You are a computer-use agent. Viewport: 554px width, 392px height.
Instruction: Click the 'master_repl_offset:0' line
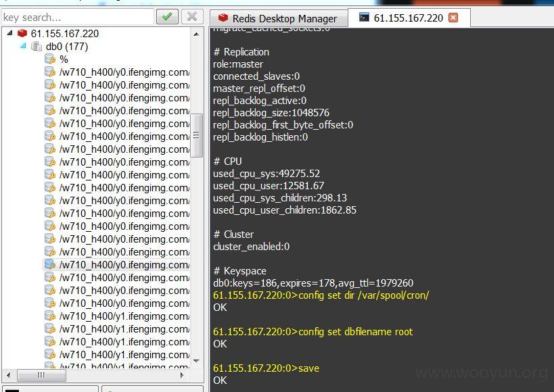pyautogui.click(x=259, y=89)
